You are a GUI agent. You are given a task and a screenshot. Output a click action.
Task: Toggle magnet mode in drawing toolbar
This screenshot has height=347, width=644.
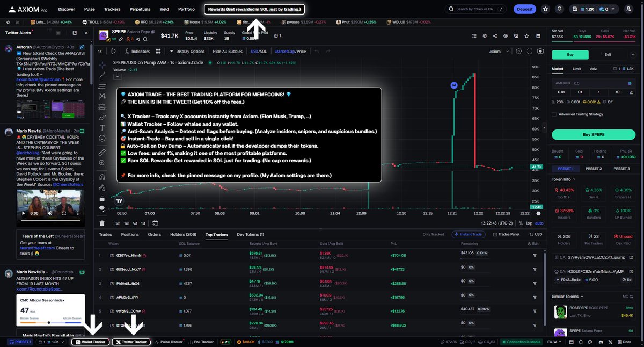102,177
